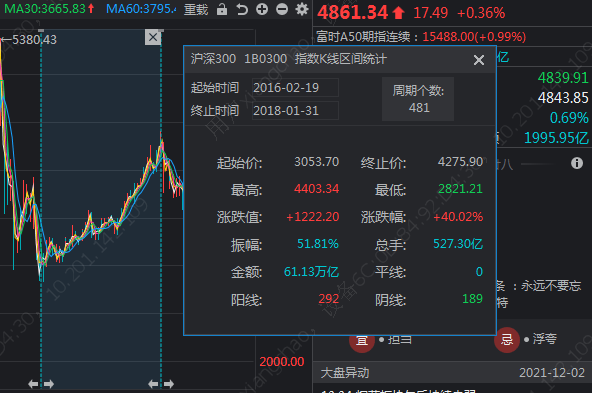
Task: Click left range boundary arrows handle
Action: (41, 384)
